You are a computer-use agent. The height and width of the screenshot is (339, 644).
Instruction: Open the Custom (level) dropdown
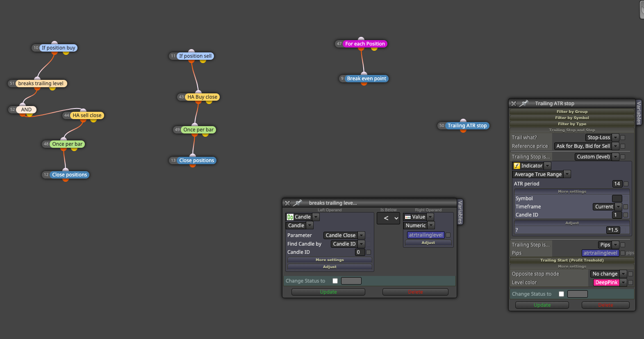596,157
